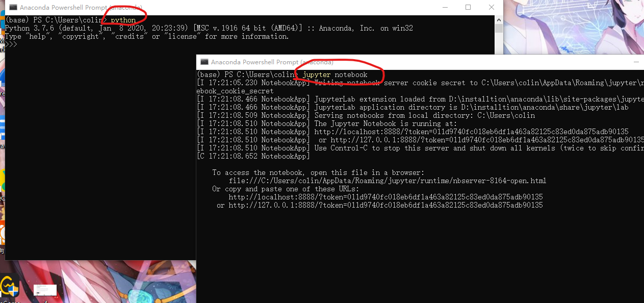Image resolution: width=644 pixels, height=303 pixels.
Task: Click '(base) PS C:\Users\colin>' prompt in jupyter window
Action: 248,74
